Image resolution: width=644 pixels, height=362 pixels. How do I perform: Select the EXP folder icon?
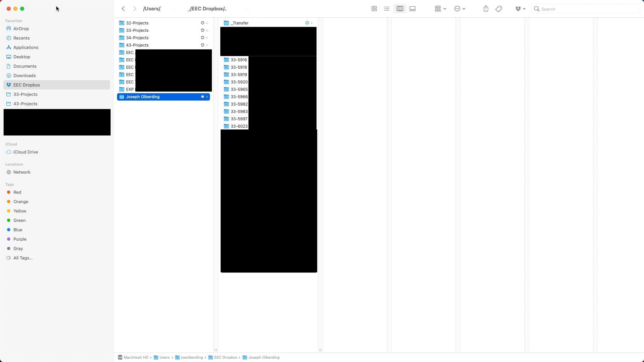[x=122, y=89]
